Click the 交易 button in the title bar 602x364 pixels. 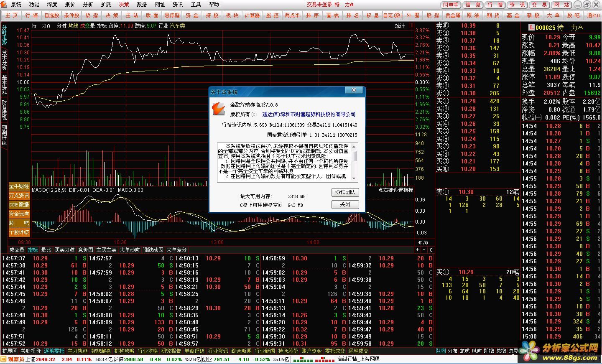[x=539, y=5]
